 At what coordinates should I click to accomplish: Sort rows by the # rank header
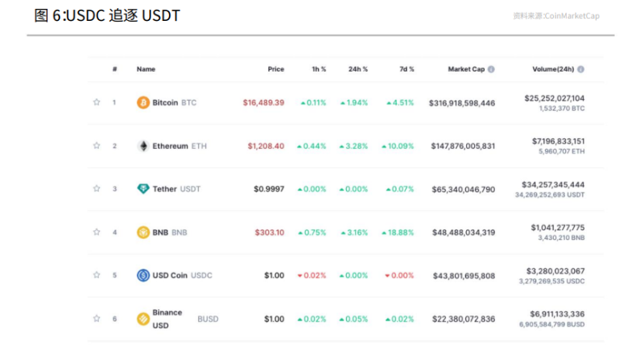115,69
